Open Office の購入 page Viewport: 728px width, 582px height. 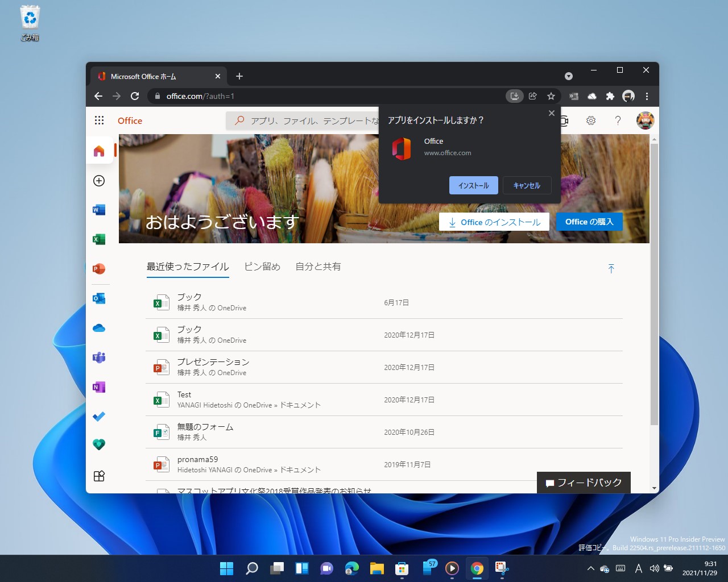pyautogui.click(x=589, y=222)
